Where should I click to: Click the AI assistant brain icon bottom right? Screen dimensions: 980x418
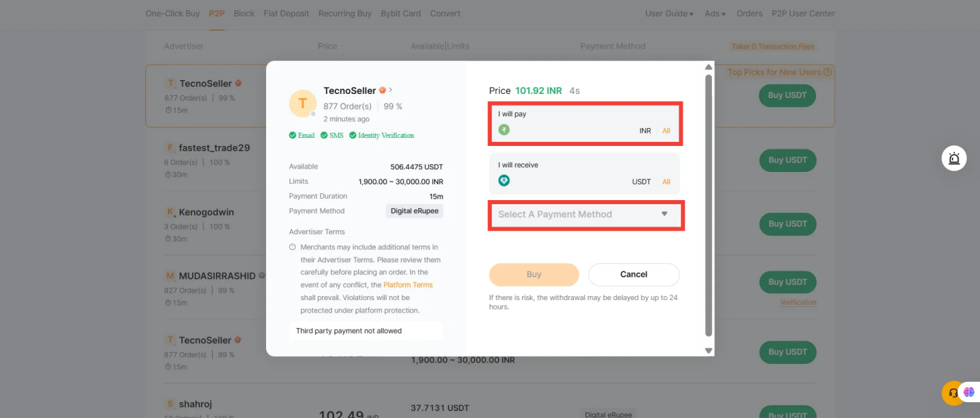click(969, 391)
